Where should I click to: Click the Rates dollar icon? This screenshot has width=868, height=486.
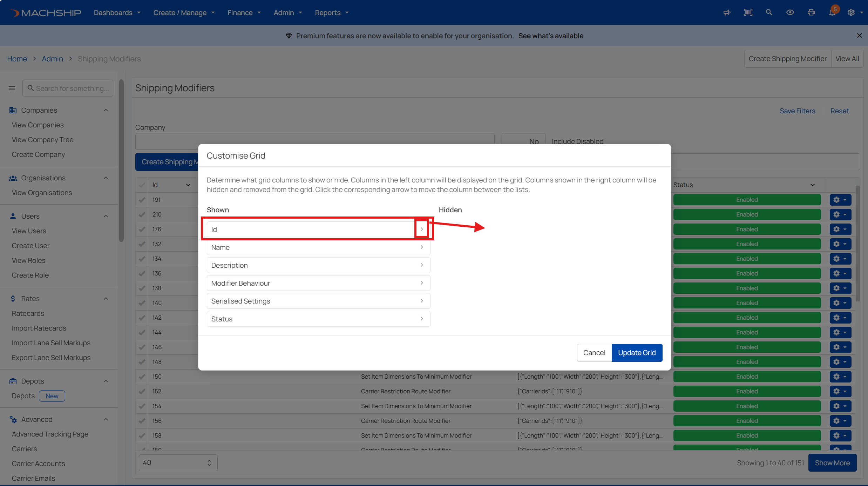[13, 299]
